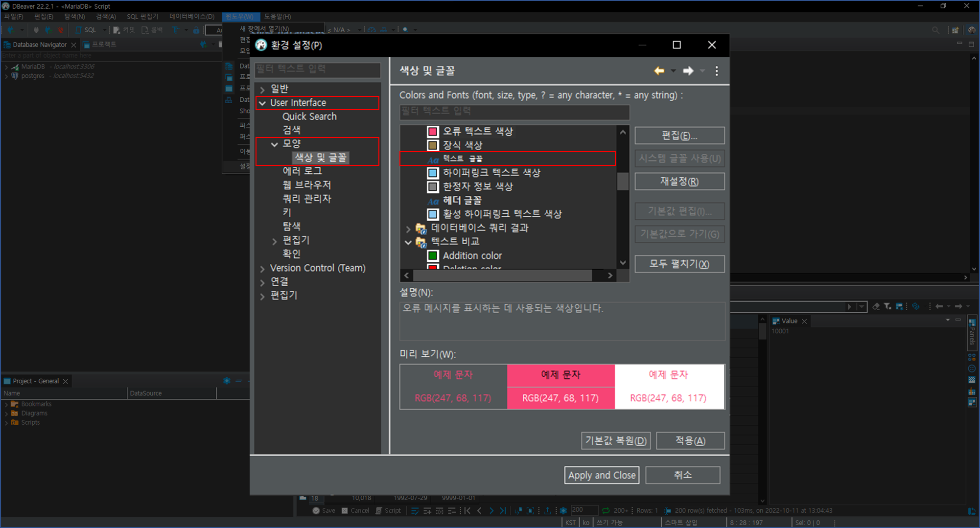Select the hyperlink text color swatch (하이퍼링크 텍스트 색상)
Screen dimensions: 980x528
(433, 173)
